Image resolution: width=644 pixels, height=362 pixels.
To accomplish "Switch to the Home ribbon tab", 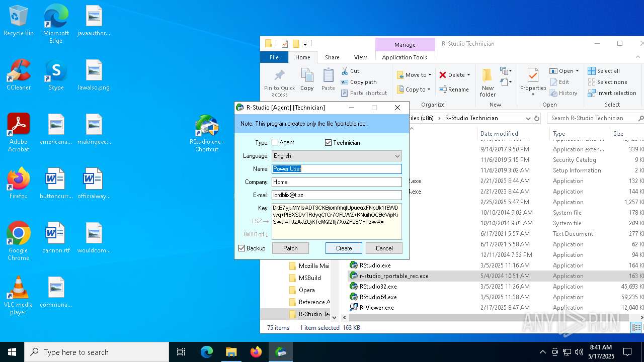I will (x=303, y=57).
